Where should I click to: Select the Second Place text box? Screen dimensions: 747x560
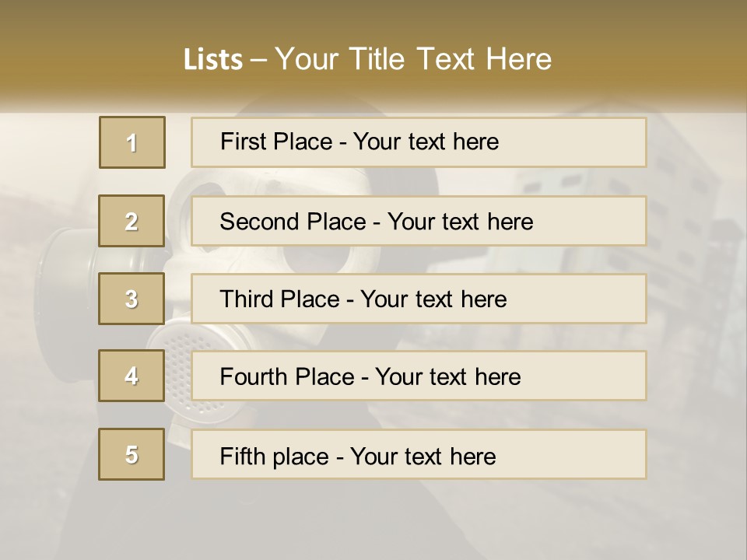point(419,221)
